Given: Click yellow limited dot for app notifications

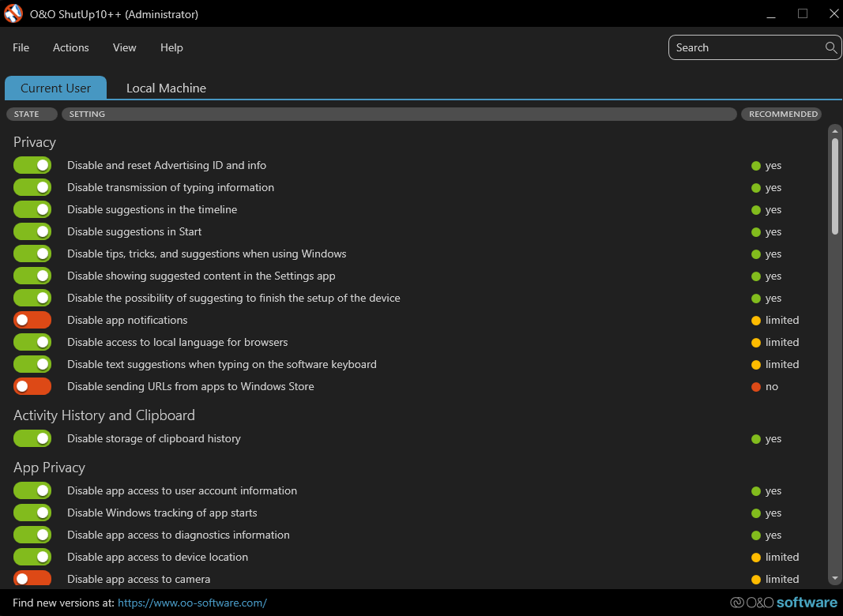Looking at the screenshot, I should coord(756,321).
